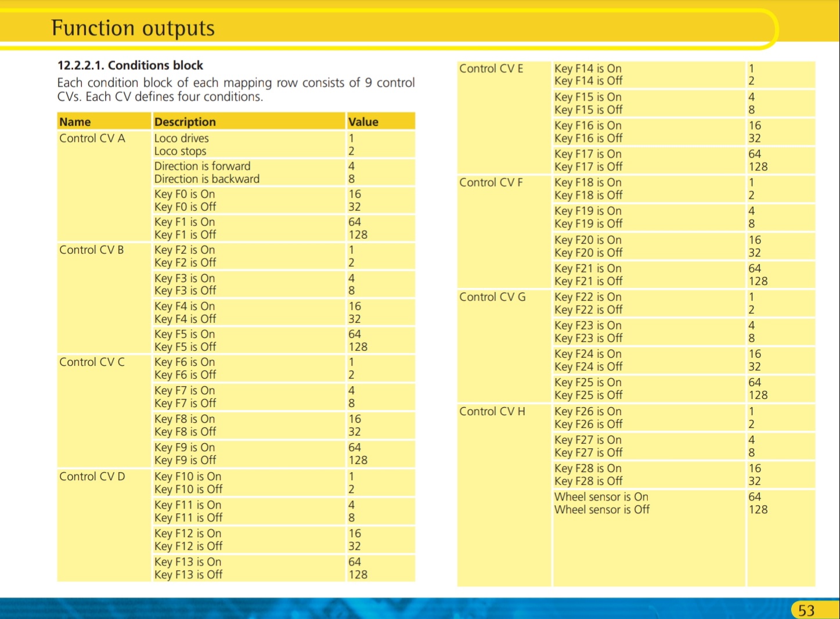Select the "Key F13 is Off" entry
This screenshot has height=619, width=840.
pyautogui.click(x=188, y=574)
